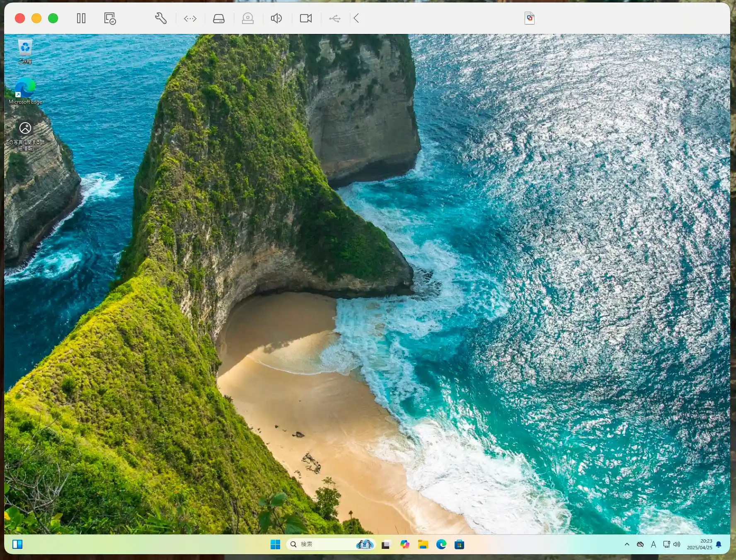The width and height of the screenshot is (736, 560).
Task: Pause the virtual machine
Action: tap(81, 18)
